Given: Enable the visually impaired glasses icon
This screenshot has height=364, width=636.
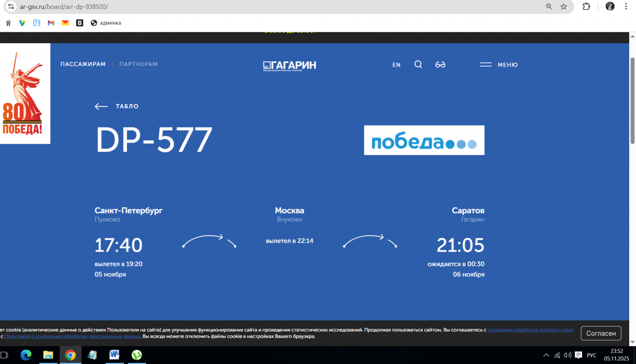Looking at the screenshot, I should 440,64.
